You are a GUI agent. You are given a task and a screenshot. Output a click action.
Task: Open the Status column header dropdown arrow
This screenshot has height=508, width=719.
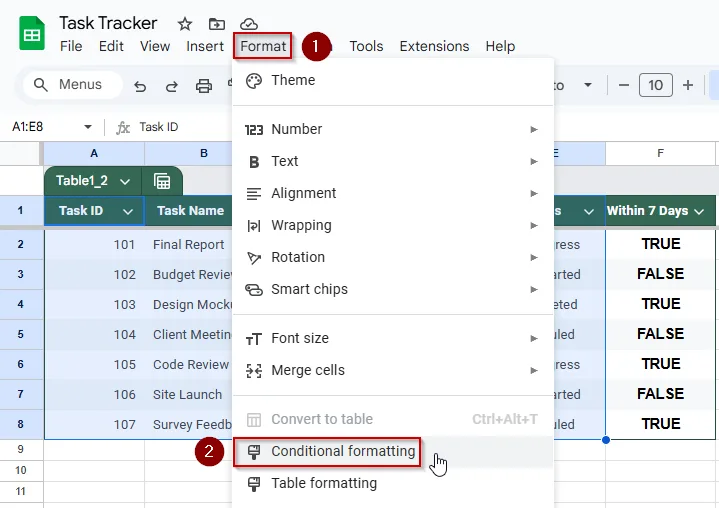pyautogui.click(x=589, y=211)
